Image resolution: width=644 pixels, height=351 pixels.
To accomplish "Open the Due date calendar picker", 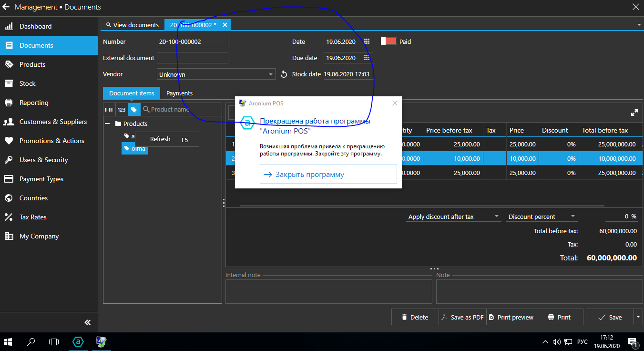I will (367, 58).
